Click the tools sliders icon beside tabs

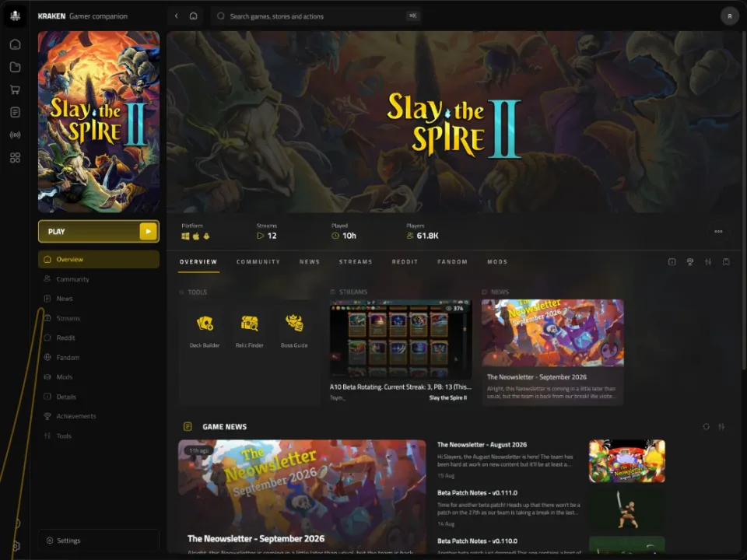pos(708,262)
